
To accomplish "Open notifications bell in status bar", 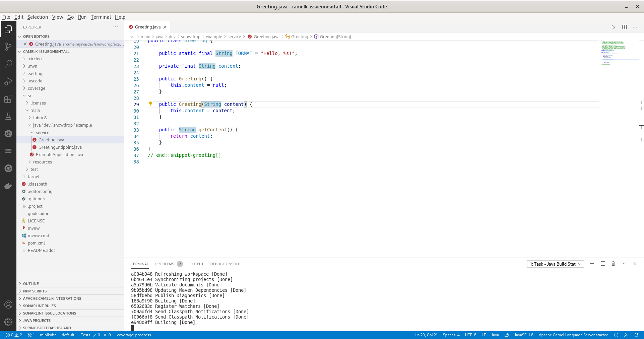I will (x=636, y=335).
